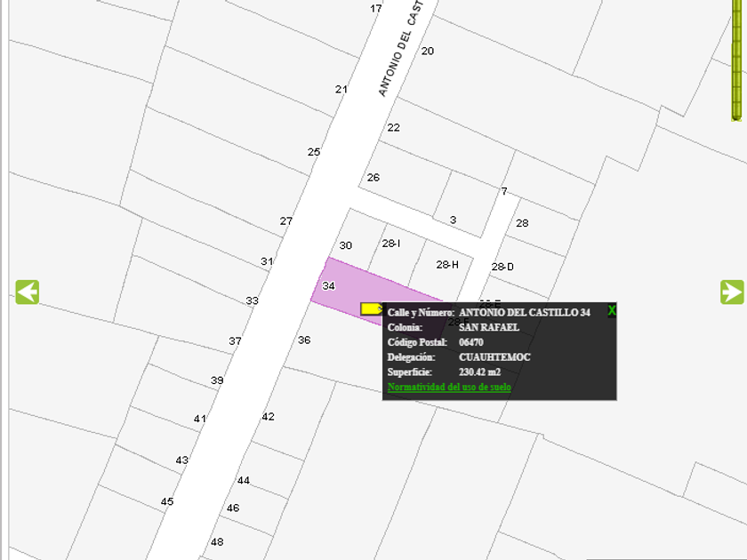The image size is (747, 560).
Task: Click the delegación value CUAUHTEMOC
Action: click(494, 357)
